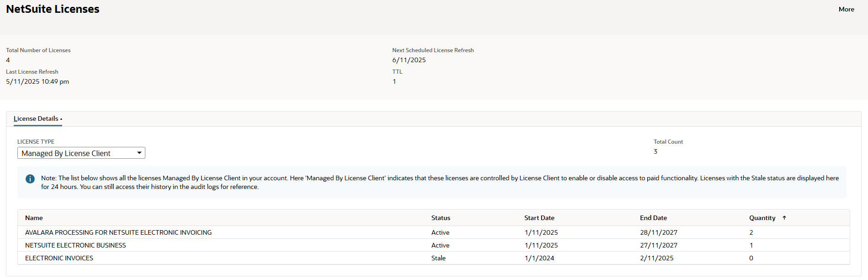Click Active status of NETSUITE ELECTRONIC BUSINESS row
Viewport: 868px width, 280px height.
pos(440,245)
